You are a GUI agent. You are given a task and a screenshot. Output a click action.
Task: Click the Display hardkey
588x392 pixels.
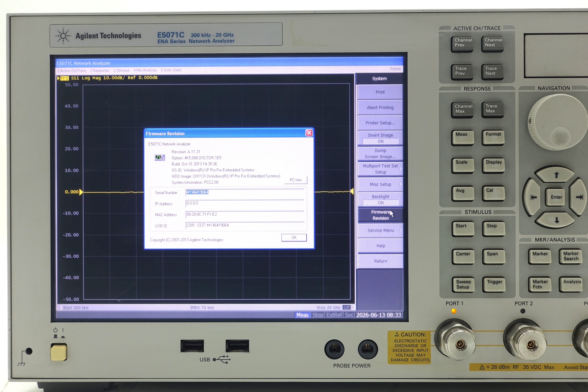click(x=493, y=165)
